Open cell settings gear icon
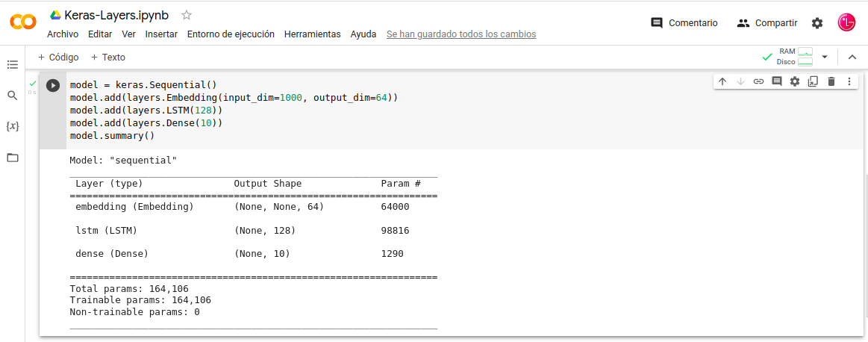The image size is (868, 342). pyautogui.click(x=795, y=81)
